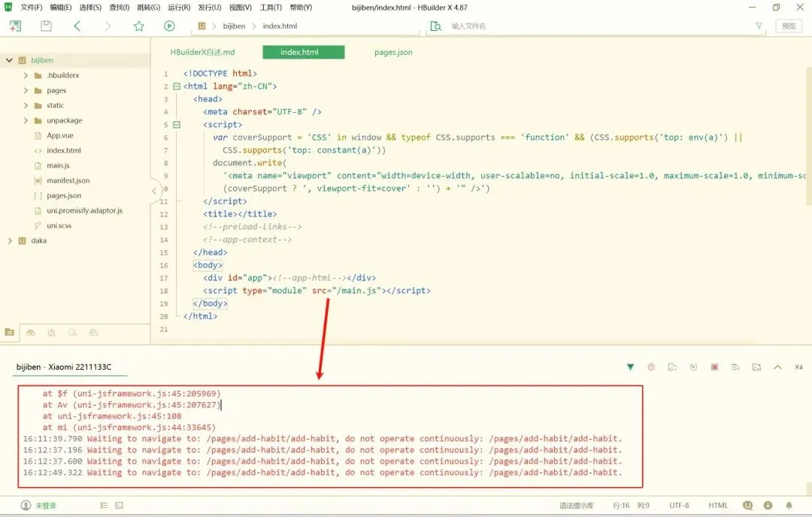The height and width of the screenshot is (517, 812).
Task: Click the console icon right of the red bug
Action: point(672,367)
